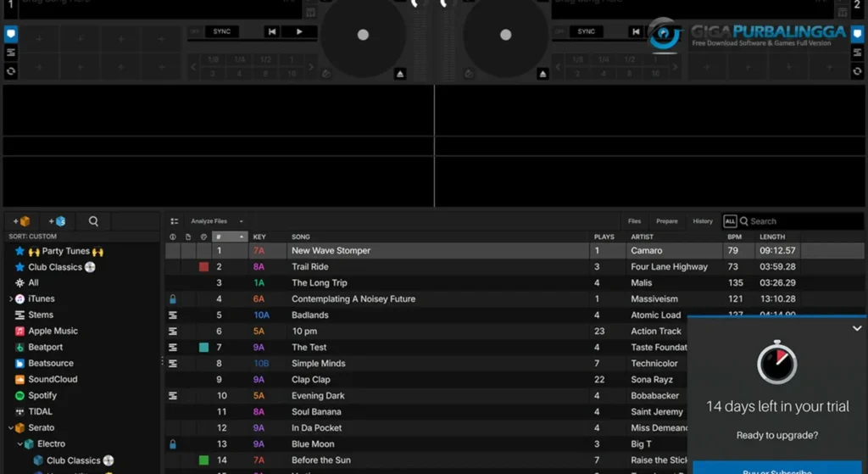Image resolution: width=868 pixels, height=474 pixels.
Task: Shift deck 2 loop sizes left
Action: [x=558, y=66]
